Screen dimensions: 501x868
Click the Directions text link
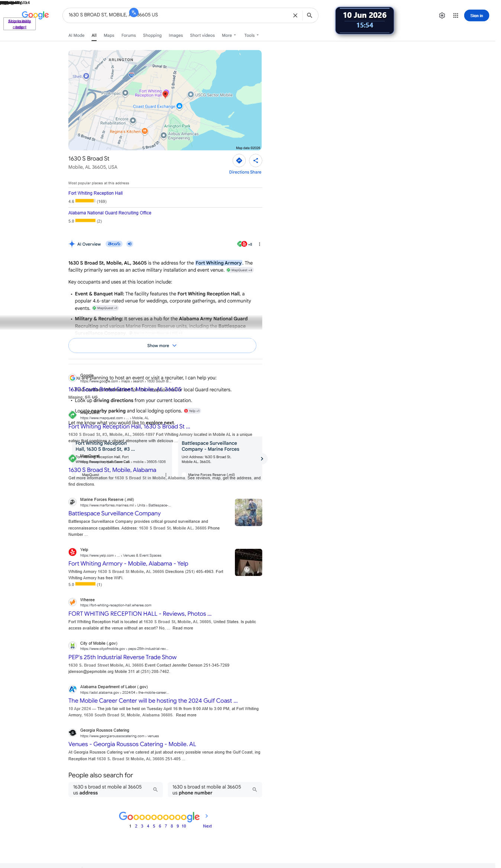point(239,172)
